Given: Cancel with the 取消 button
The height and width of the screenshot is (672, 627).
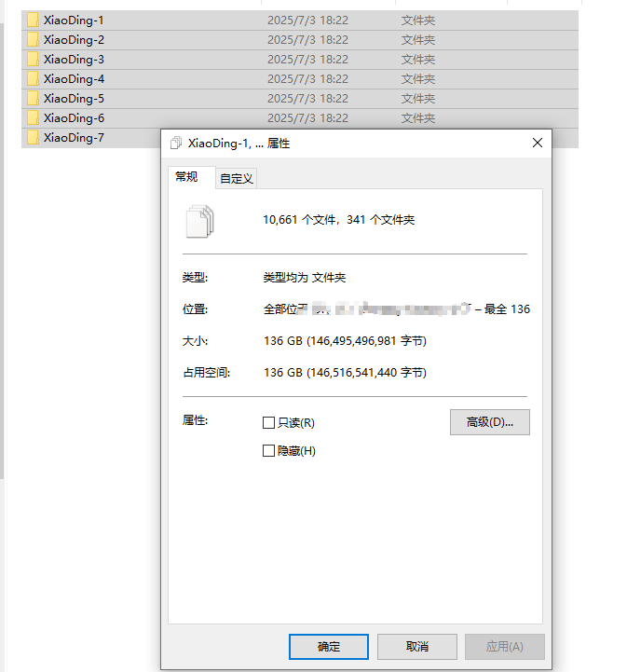Looking at the screenshot, I should (x=417, y=647).
